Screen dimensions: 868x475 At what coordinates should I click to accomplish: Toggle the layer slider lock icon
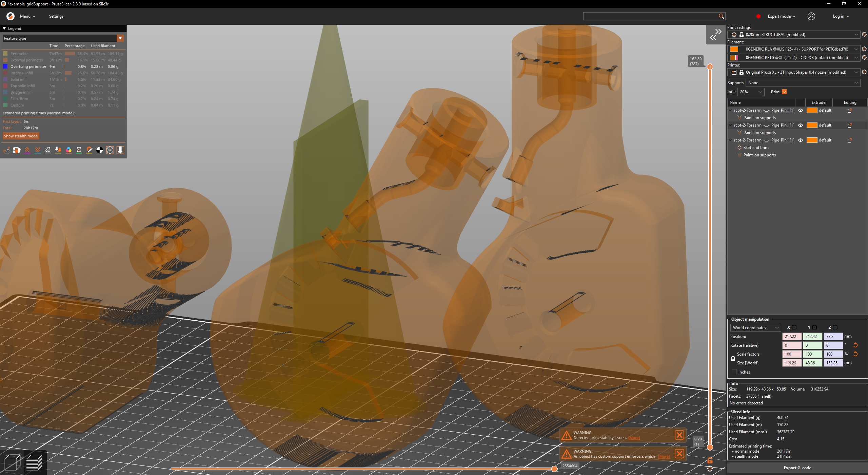(x=710, y=460)
